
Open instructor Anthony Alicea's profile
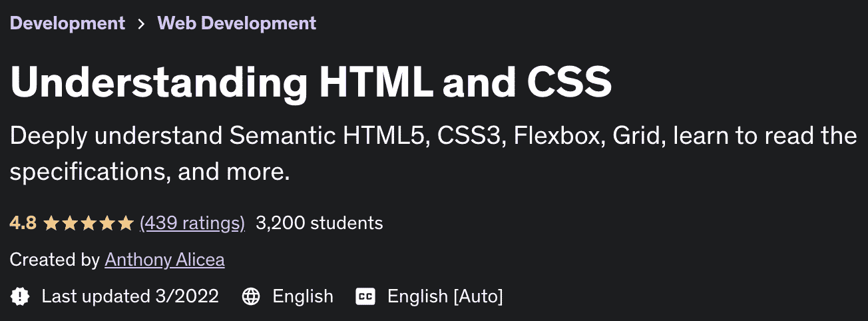coord(164,260)
